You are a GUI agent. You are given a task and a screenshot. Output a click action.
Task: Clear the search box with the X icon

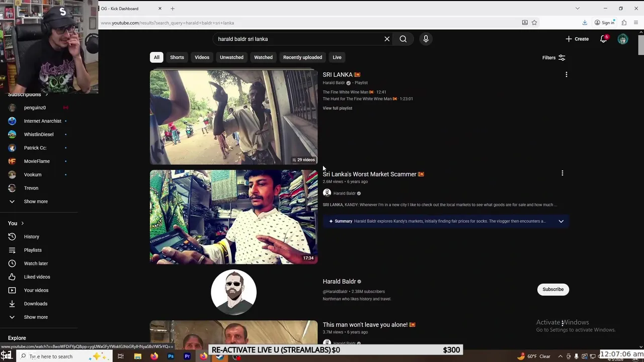coord(387,39)
